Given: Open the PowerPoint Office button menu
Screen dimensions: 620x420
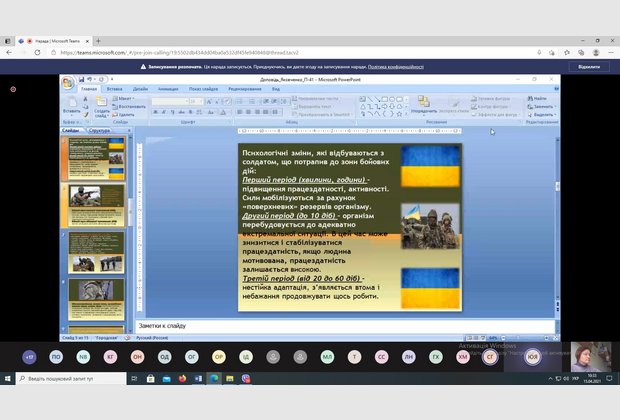Looking at the screenshot, I should pyautogui.click(x=67, y=82).
